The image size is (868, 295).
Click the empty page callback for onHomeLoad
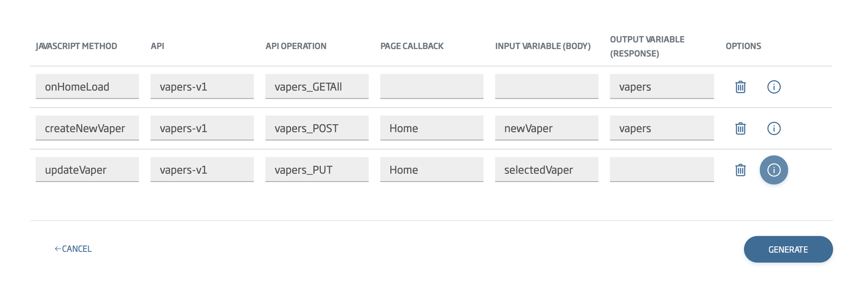point(431,86)
